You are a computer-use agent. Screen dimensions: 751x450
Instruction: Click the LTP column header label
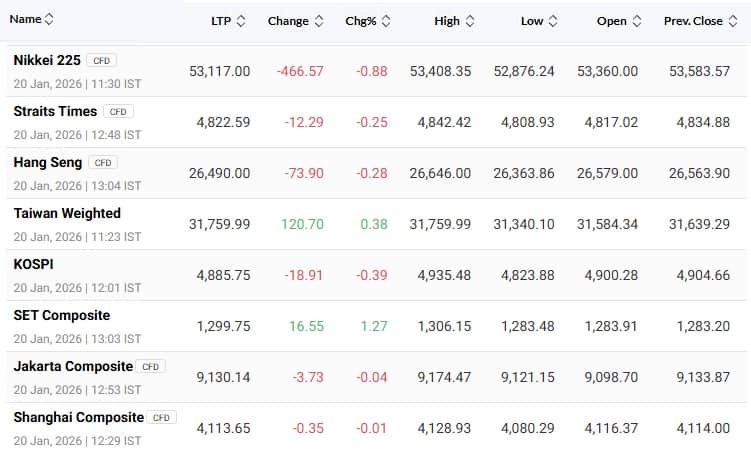point(221,21)
